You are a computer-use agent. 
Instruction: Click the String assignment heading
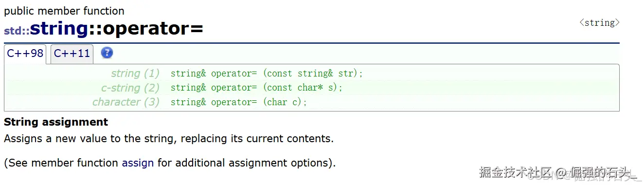(x=56, y=122)
